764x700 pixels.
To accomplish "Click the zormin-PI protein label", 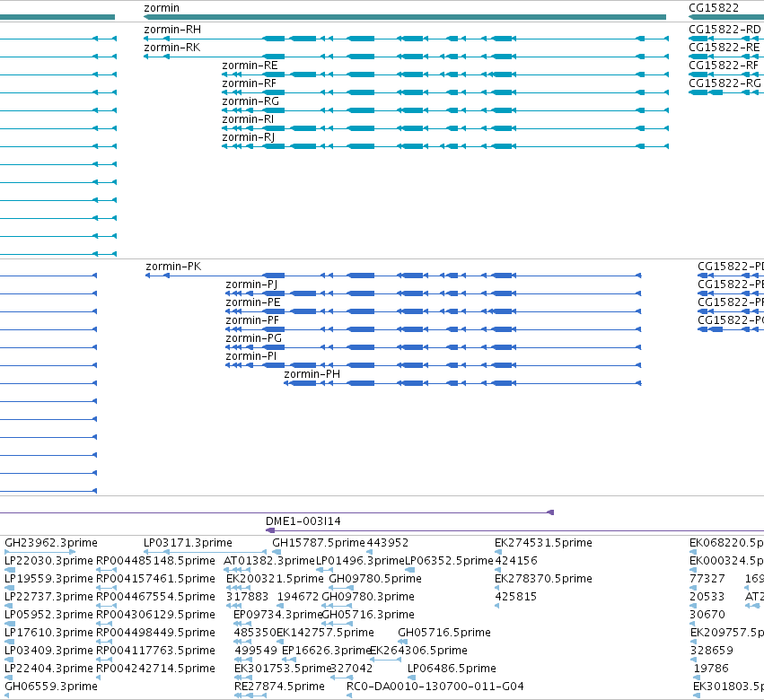I will (251, 356).
